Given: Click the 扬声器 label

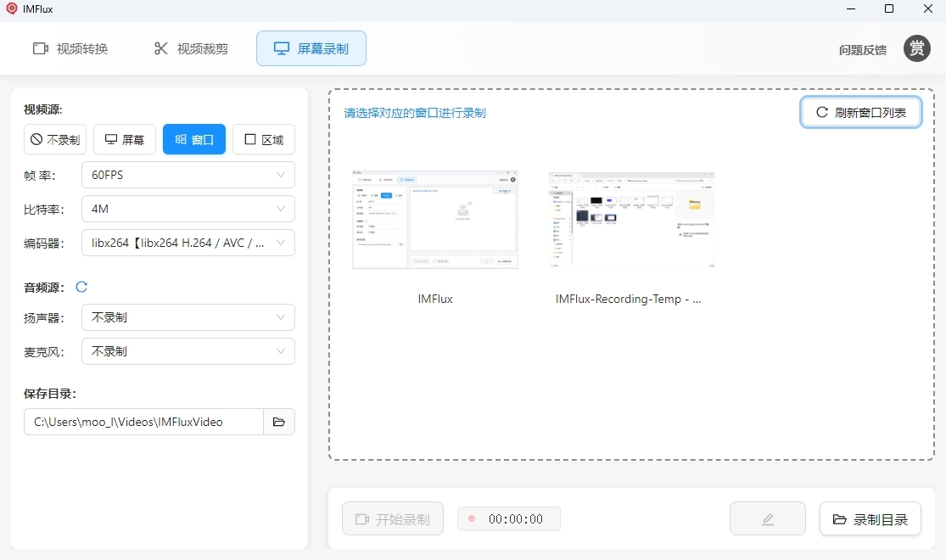Looking at the screenshot, I should click(x=44, y=318).
